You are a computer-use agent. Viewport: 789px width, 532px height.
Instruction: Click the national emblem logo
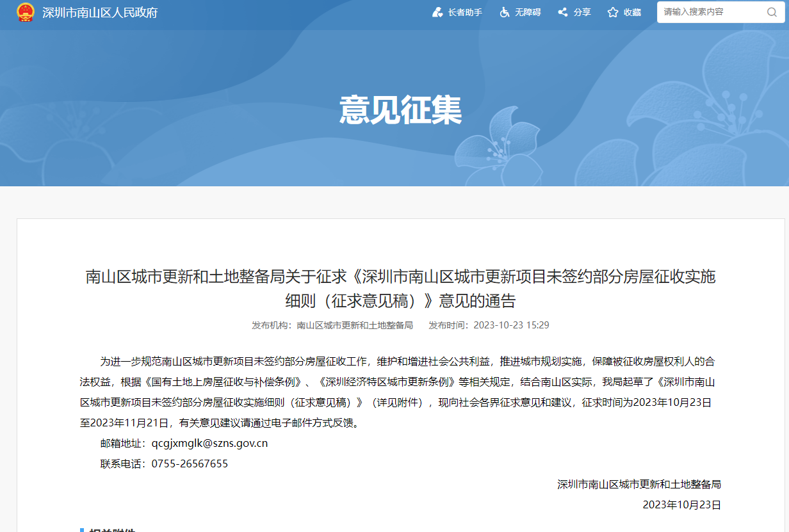[x=26, y=12]
